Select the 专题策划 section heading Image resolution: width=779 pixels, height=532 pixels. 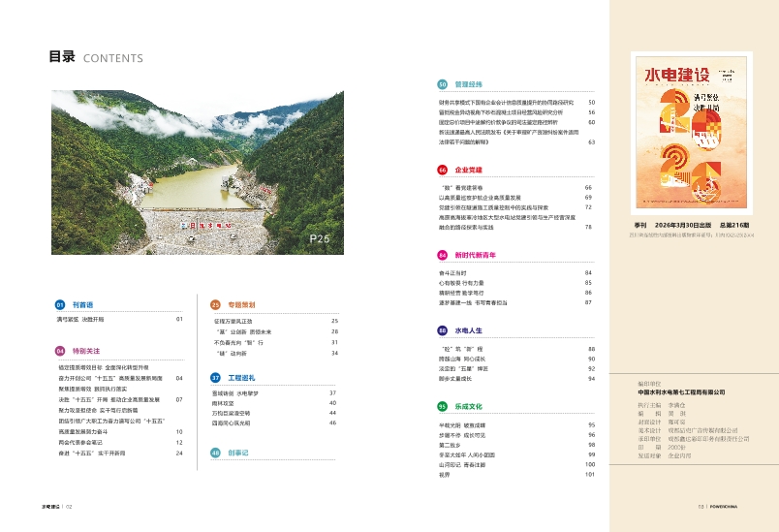(x=242, y=303)
